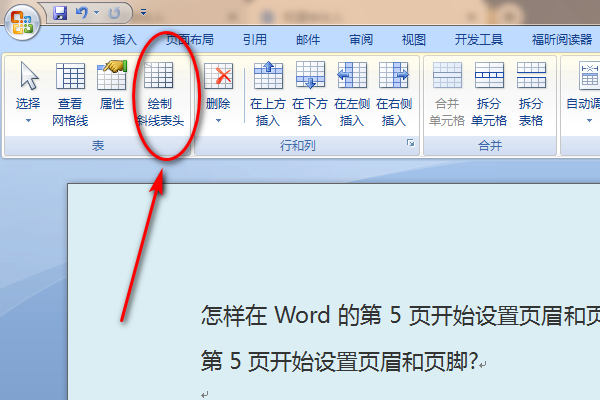Screen dimensions: 600x400
Task: Expand the 删除 dropdown arrow
Action: [x=218, y=121]
